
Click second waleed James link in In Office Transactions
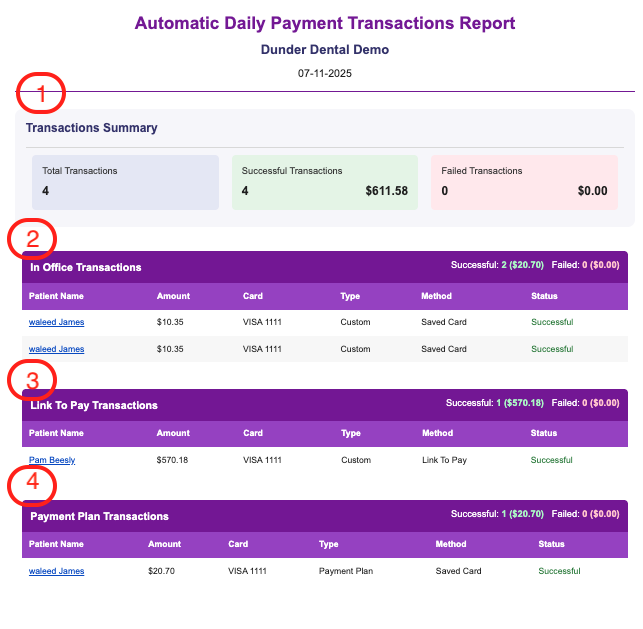[56, 349]
